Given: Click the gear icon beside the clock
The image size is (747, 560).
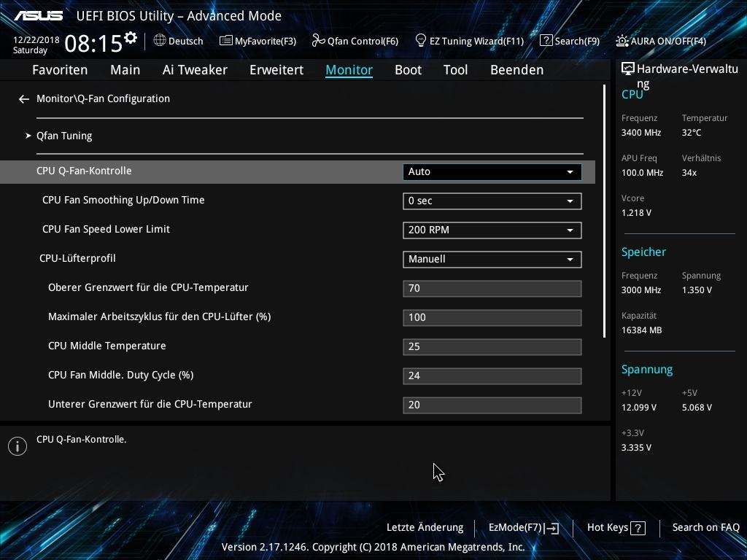Looking at the screenshot, I should (x=131, y=38).
